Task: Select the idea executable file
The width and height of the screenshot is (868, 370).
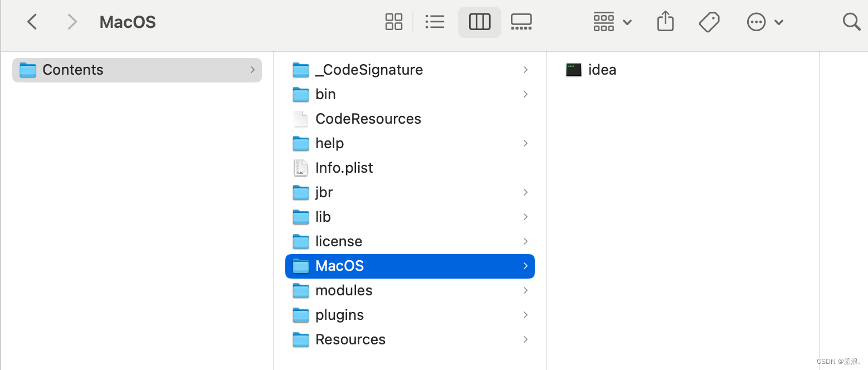Action: point(683,70)
